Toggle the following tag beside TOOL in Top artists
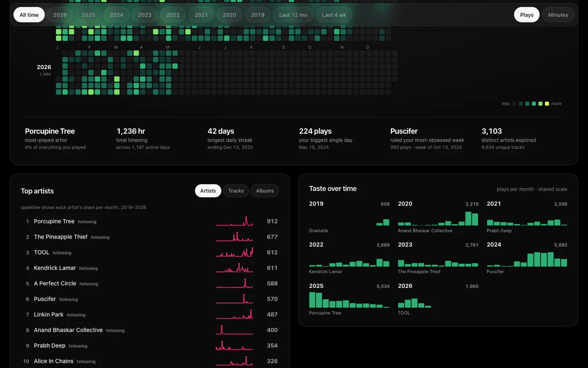Image resolution: width=588 pixels, height=368 pixels. click(x=62, y=253)
